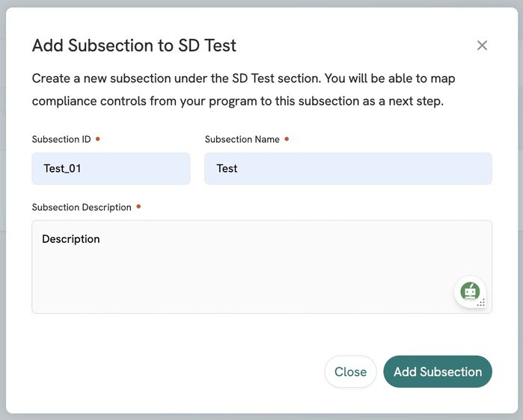Click the required marker after Subsection Description
Viewport: 523px width, 420px height.
coord(138,207)
